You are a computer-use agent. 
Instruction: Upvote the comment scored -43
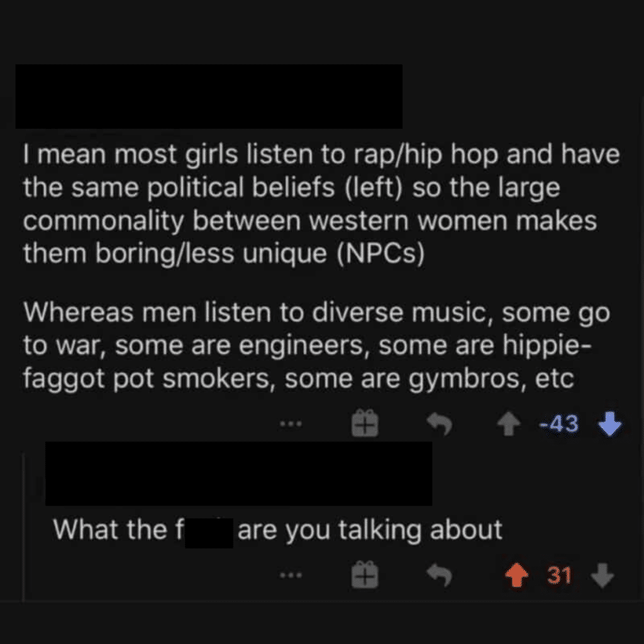coord(508,423)
